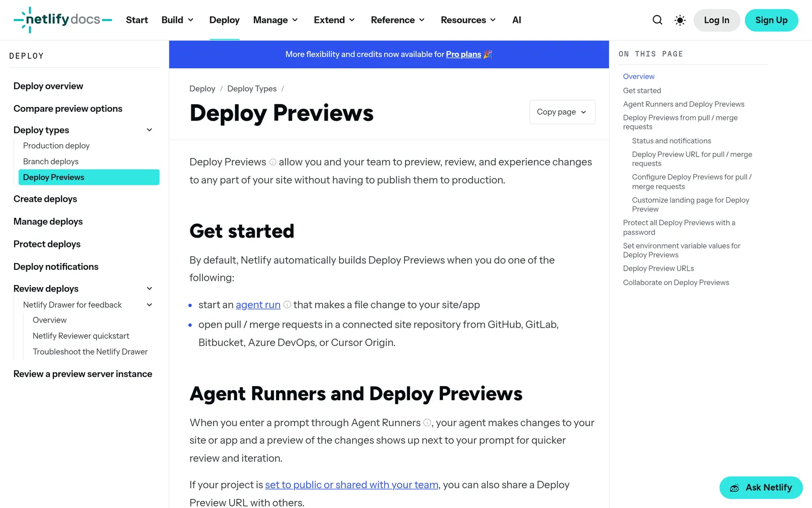The width and height of the screenshot is (812, 508).
Task: Open the Resources menu dropdown
Action: coord(468,20)
